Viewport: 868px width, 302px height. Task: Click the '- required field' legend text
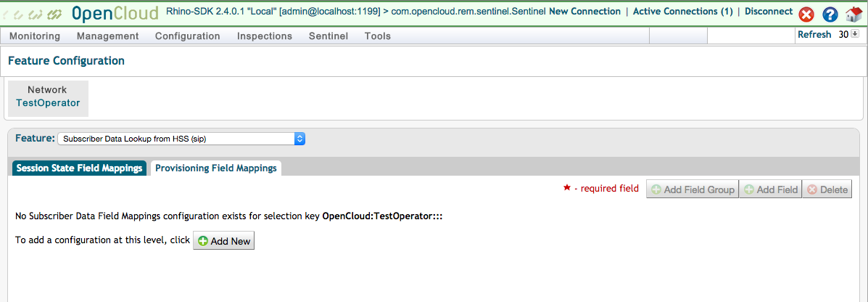click(x=606, y=189)
